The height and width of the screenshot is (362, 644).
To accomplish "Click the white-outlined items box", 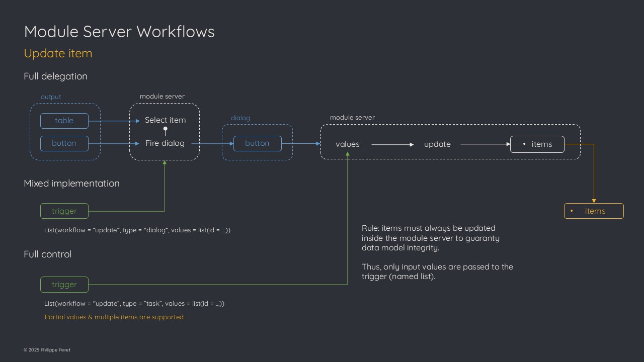I will 537,144.
